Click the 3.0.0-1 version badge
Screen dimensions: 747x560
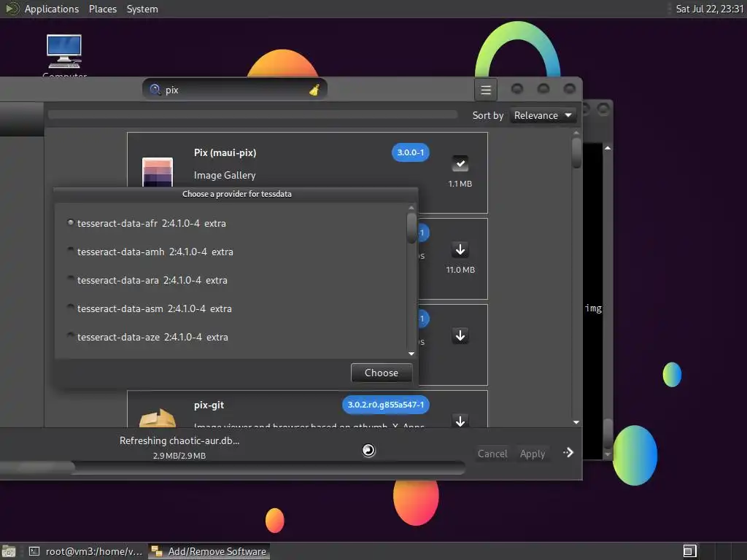[410, 152]
